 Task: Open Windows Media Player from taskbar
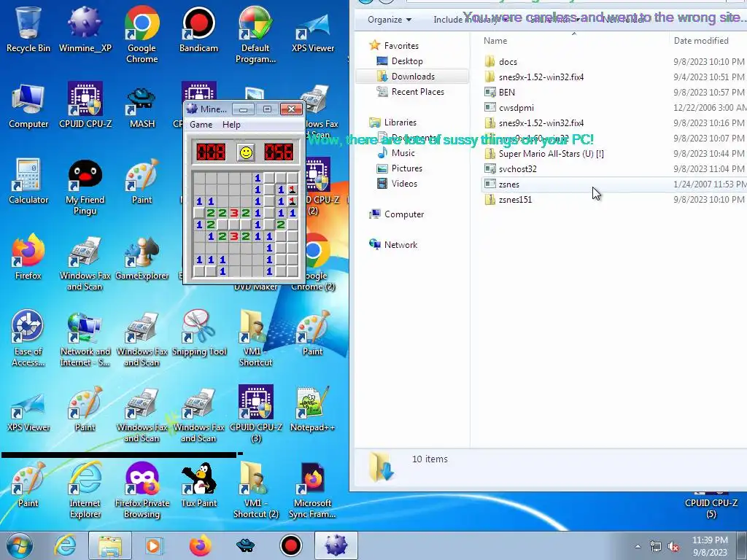click(x=153, y=545)
